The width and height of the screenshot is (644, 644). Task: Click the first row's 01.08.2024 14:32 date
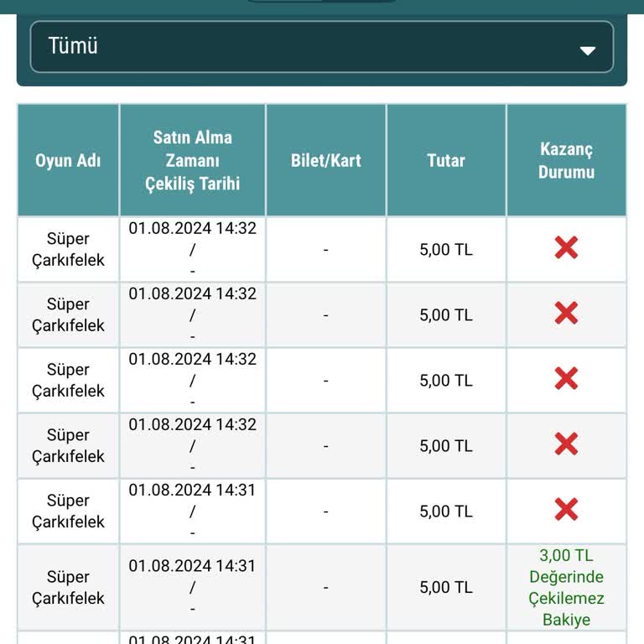[x=192, y=228]
